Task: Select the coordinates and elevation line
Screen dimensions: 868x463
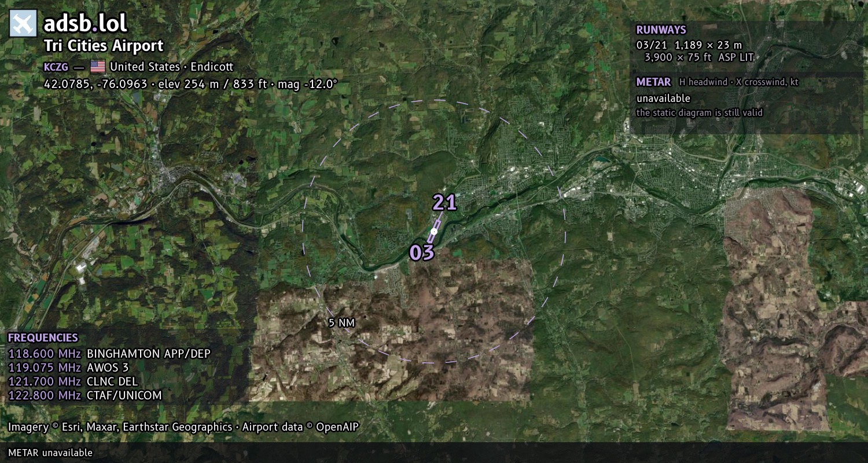Action: coord(190,84)
